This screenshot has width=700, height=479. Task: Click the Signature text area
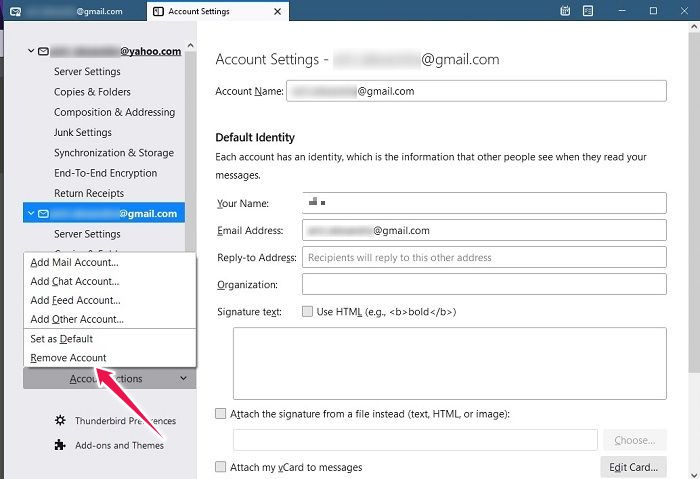pos(450,363)
